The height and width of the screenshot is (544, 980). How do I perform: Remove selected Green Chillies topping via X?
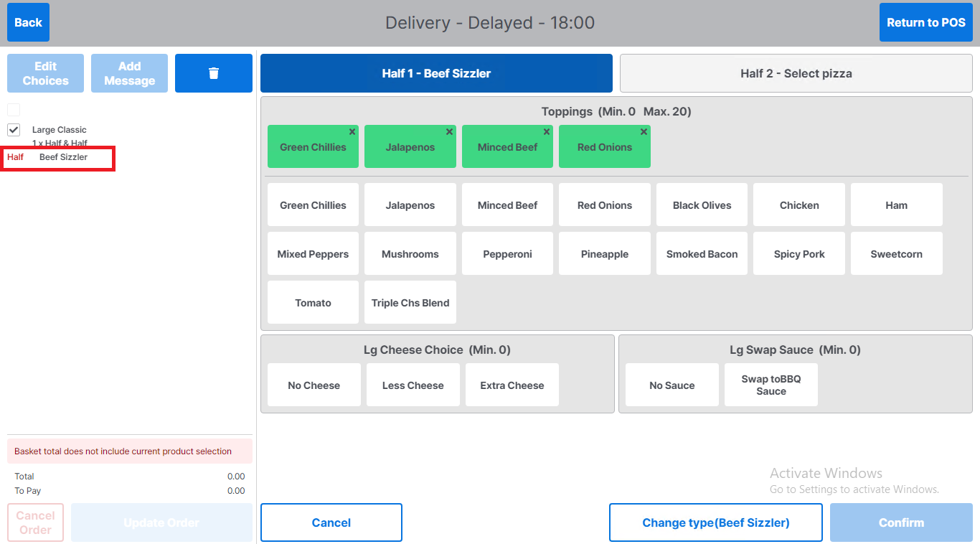tap(352, 132)
